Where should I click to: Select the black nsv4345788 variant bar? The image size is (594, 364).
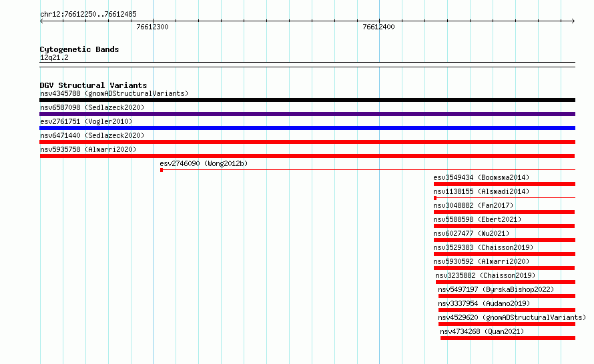pyautogui.click(x=307, y=100)
